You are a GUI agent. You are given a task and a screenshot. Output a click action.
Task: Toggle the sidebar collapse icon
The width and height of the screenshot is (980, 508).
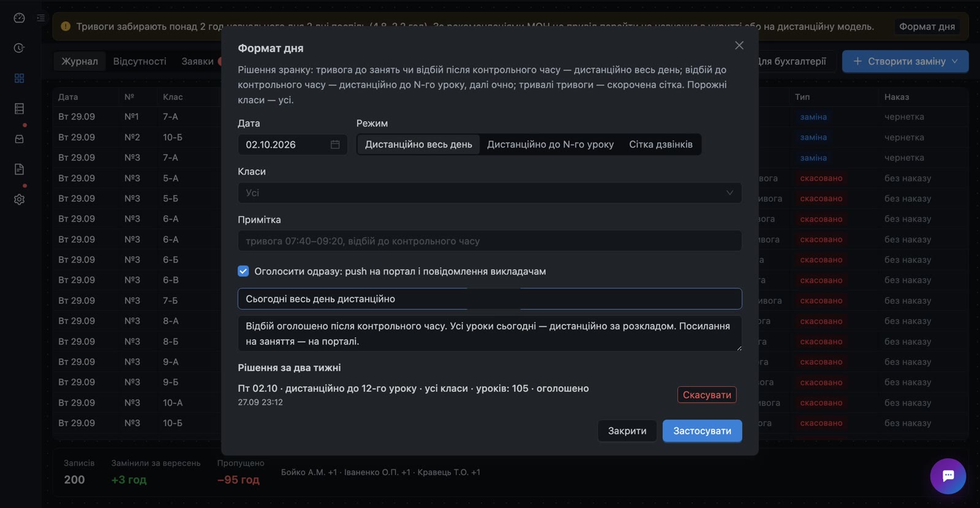click(x=40, y=18)
